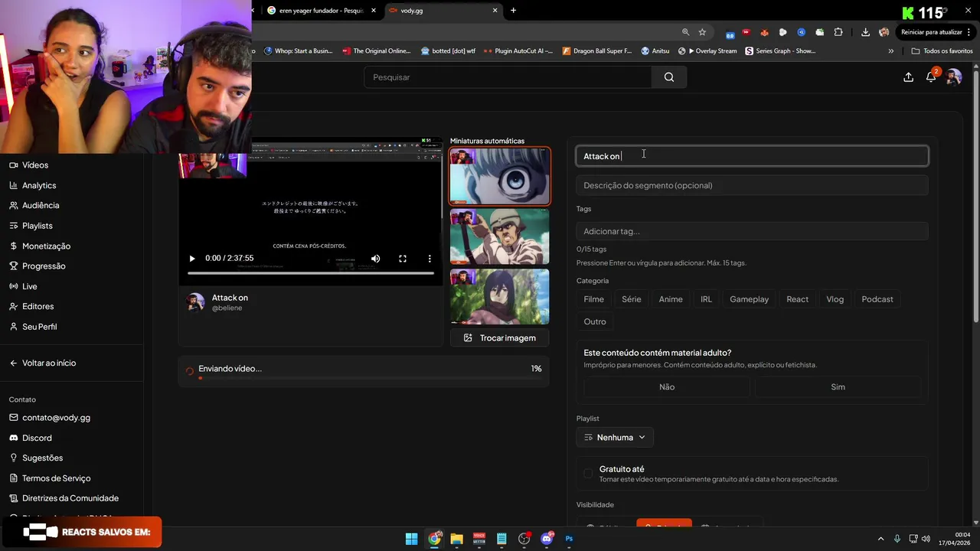Select the Série category
The width and height of the screenshot is (980, 551).
tap(632, 299)
